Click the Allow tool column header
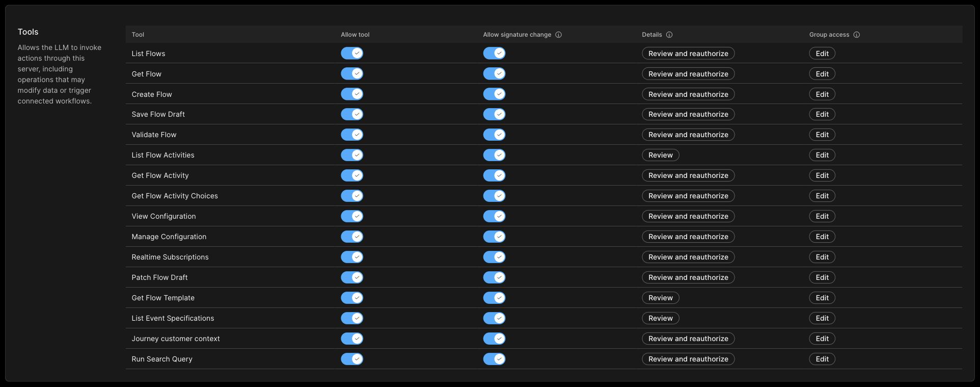The width and height of the screenshot is (980, 387). 355,35
